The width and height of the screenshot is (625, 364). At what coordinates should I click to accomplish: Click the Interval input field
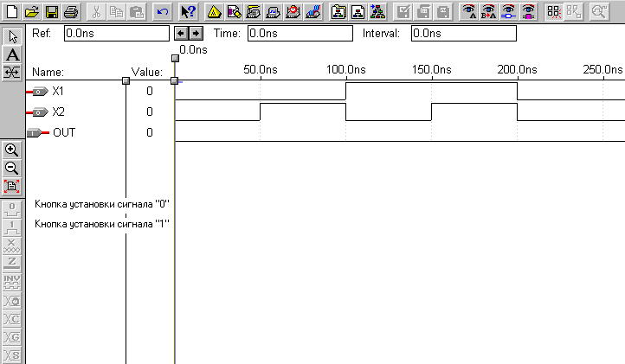click(464, 34)
